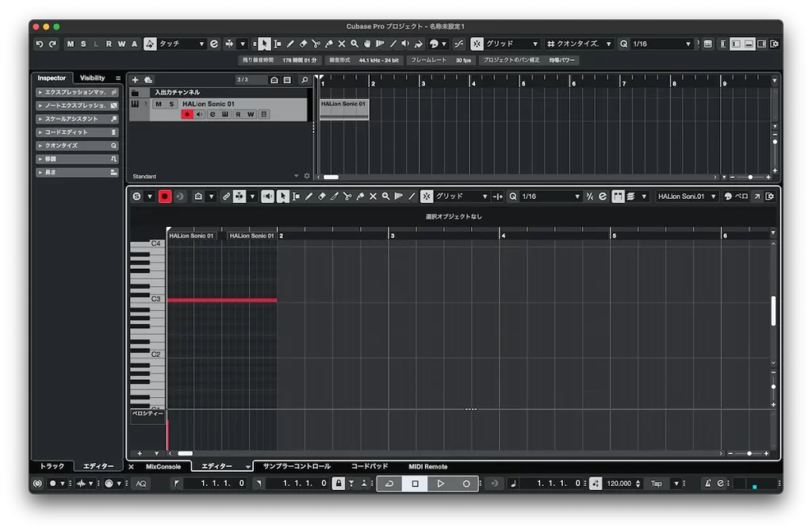
Task: Select the Zoom magnifier tool in the main toolbar
Action: tap(354, 44)
